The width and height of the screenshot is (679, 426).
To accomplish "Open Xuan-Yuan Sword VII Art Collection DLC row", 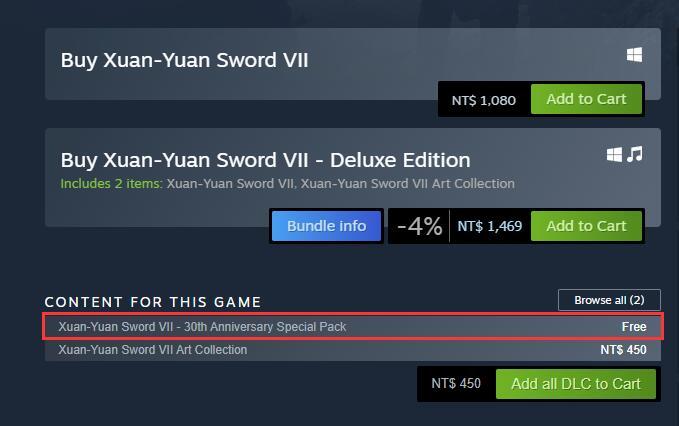I will [353, 350].
